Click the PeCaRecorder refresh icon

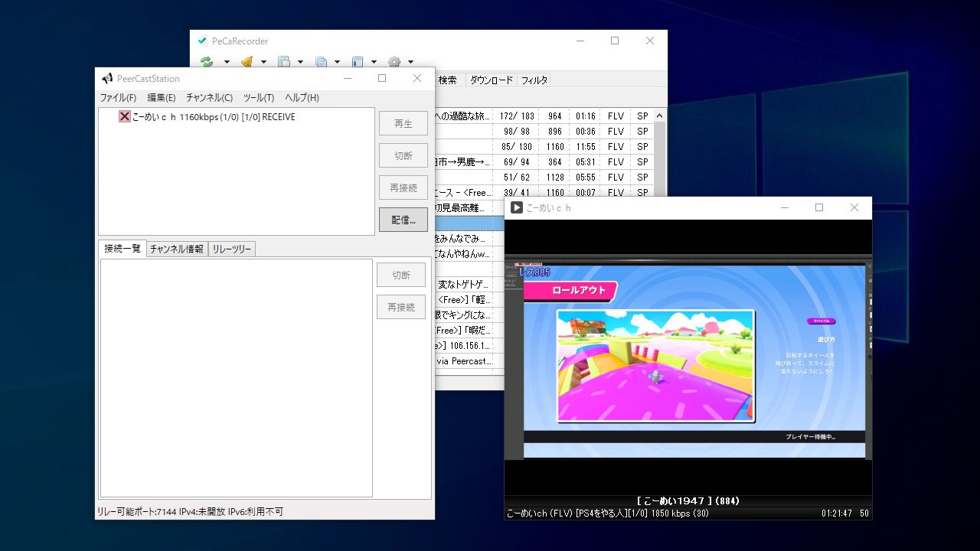[207, 62]
